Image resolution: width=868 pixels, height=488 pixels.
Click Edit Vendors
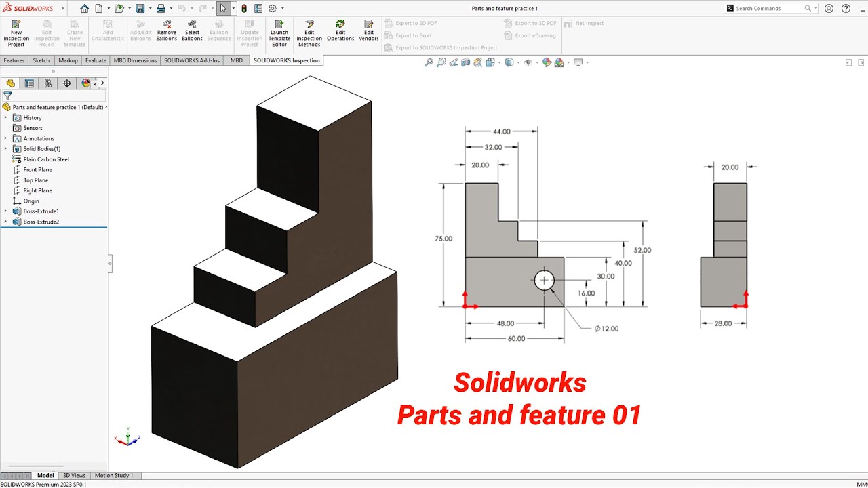pos(369,31)
